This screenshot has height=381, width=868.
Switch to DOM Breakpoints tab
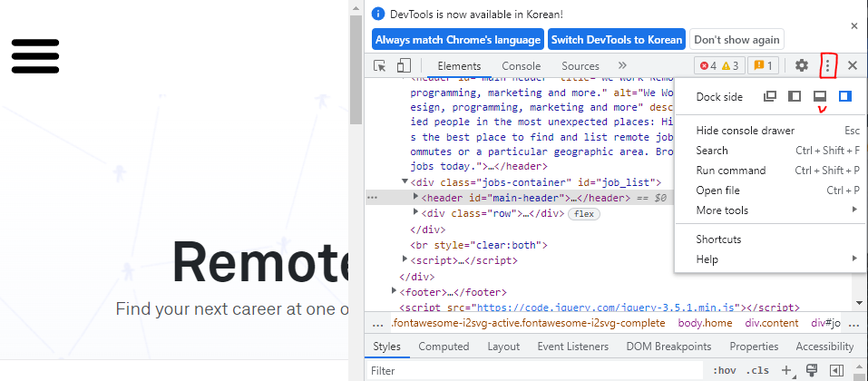(x=668, y=347)
